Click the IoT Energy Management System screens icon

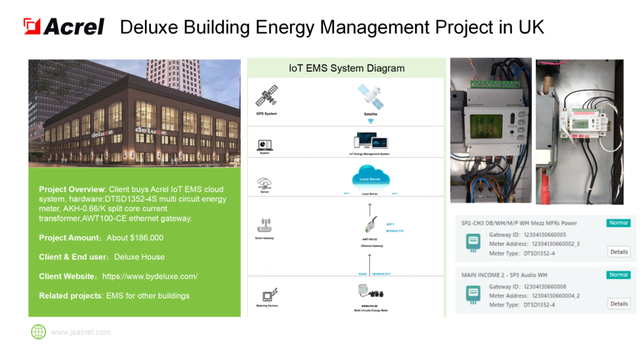coord(370,141)
